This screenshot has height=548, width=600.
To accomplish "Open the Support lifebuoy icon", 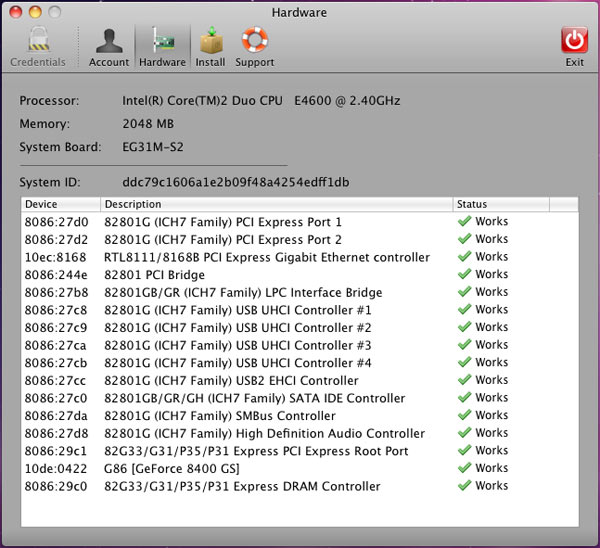I will (x=255, y=42).
